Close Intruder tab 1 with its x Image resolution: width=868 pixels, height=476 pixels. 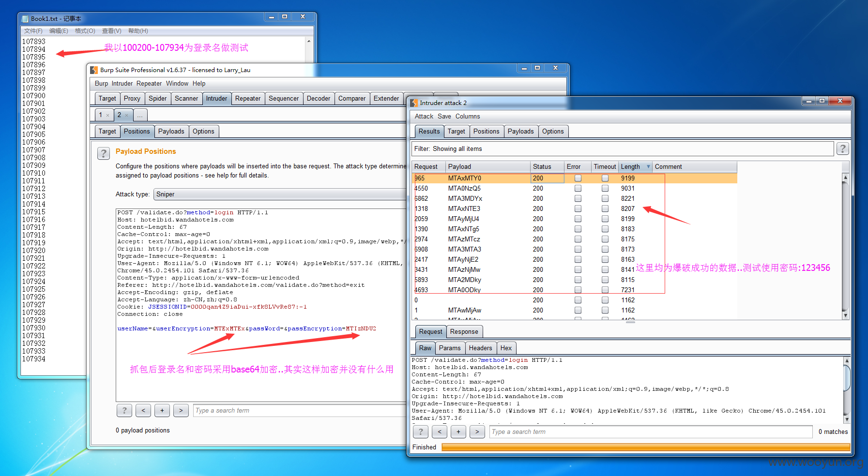pyautogui.click(x=107, y=115)
